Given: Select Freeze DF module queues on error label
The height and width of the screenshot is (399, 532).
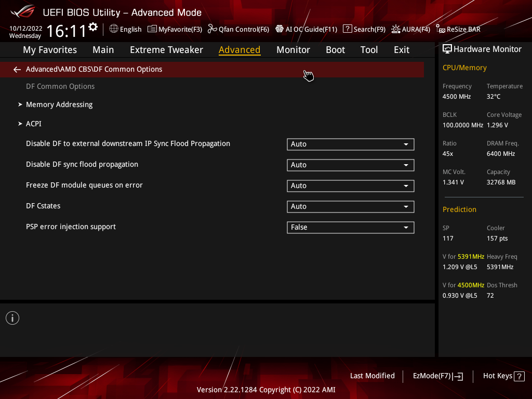Looking at the screenshot, I should [x=84, y=185].
